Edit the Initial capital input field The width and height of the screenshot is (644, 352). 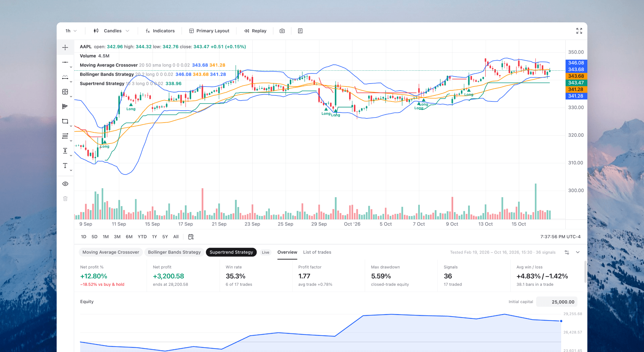[x=557, y=302]
